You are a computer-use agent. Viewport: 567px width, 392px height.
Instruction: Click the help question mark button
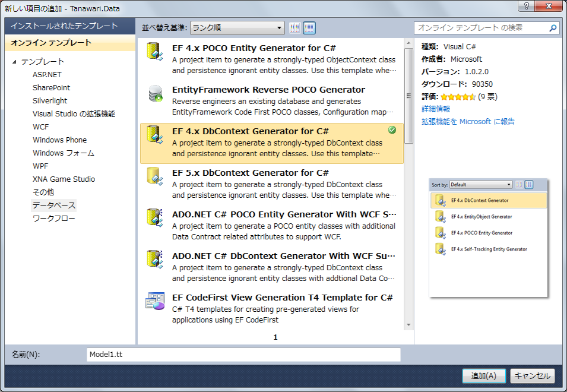(526, 6)
